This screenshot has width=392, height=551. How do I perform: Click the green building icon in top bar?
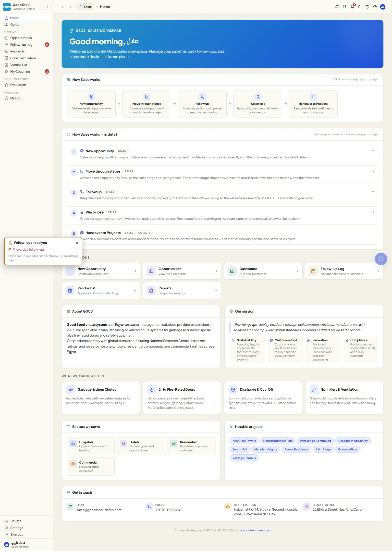(345, 7)
